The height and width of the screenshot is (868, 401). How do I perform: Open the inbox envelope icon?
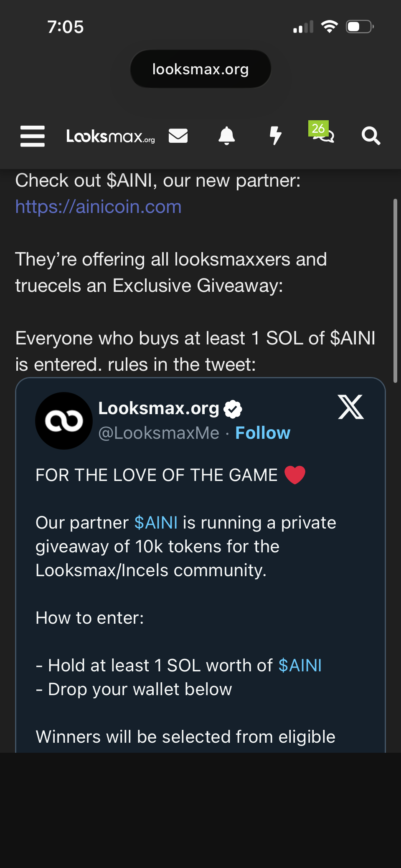[178, 136]
